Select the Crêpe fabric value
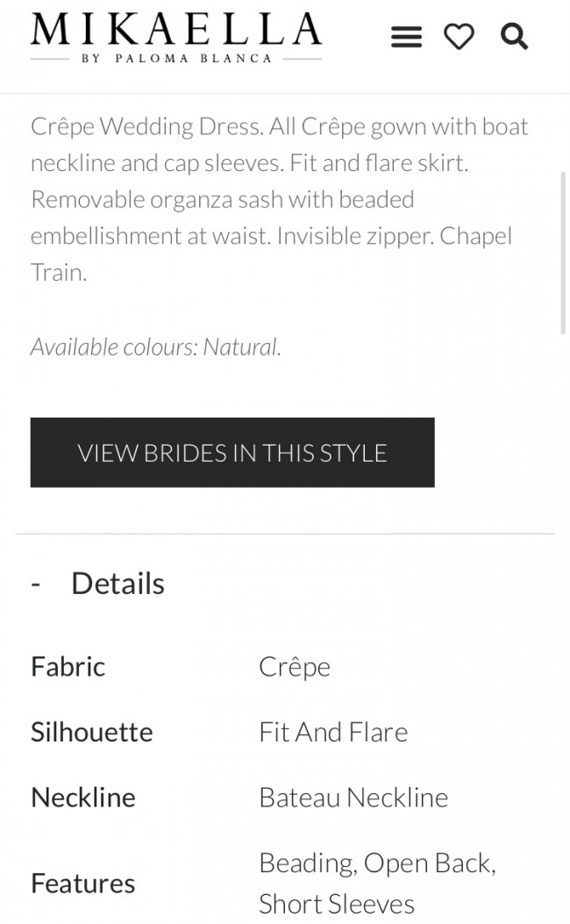This screenshot has width=570, height=924. tap(295, 666)
